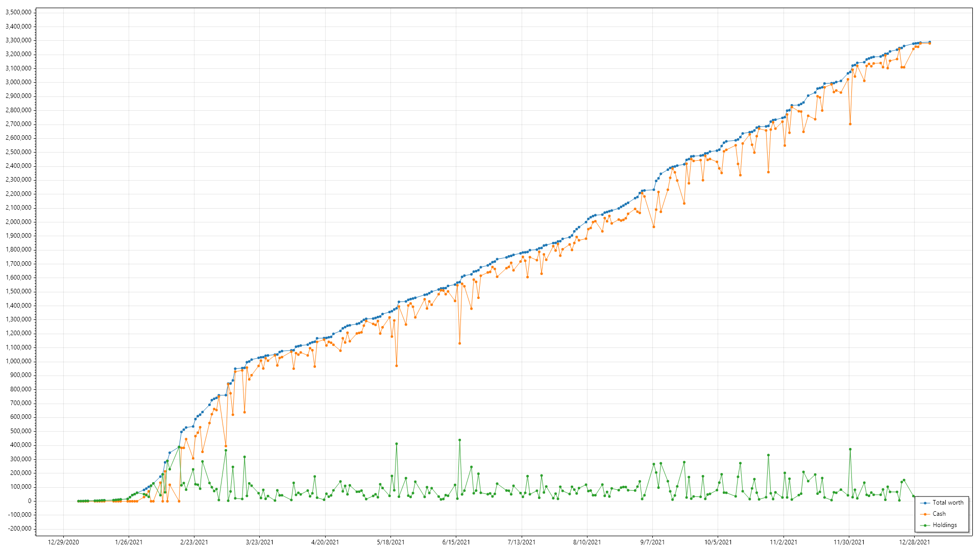
Task: Click the final blue Total worth data point
Action: point(929,42)
